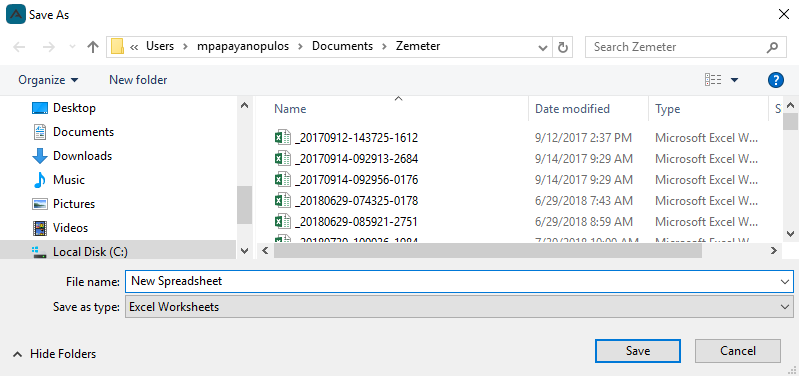Click date 6/29/2018 7:43 AM
799x376 pixels.
click(x=584, y=201)
